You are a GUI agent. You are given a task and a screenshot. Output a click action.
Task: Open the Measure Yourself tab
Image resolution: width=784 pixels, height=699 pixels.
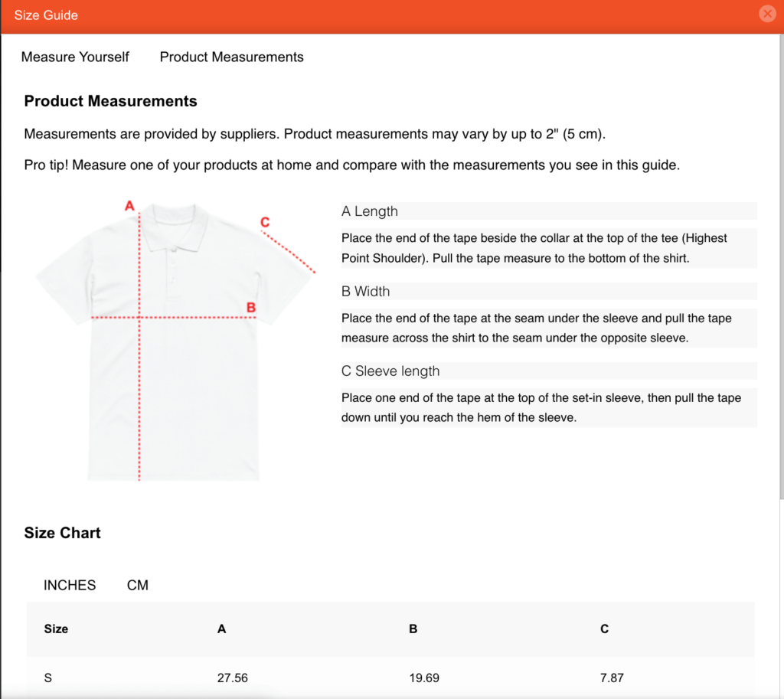tap(75, 57)
